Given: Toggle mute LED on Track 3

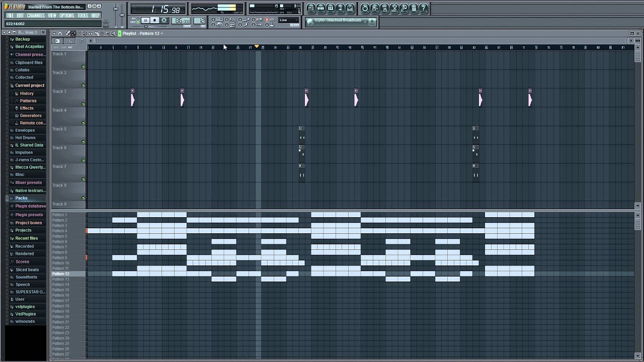Looking at the screenshot, I should pos(83,104).
